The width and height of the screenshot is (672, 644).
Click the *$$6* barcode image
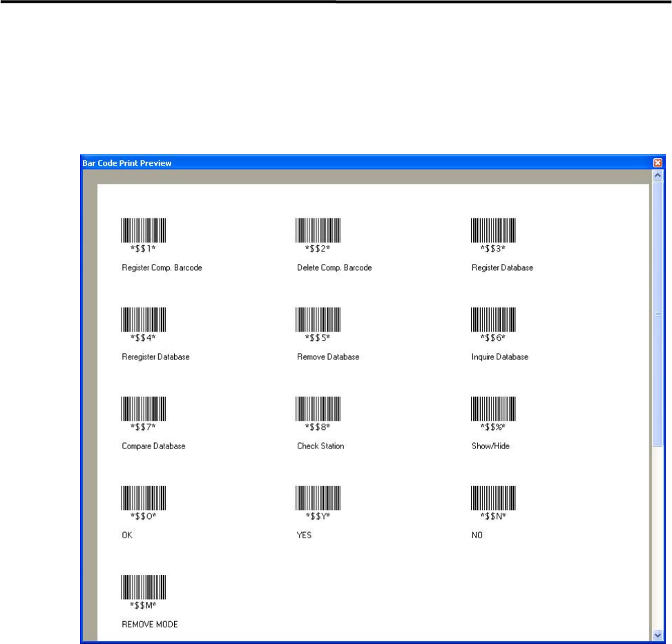493,319
